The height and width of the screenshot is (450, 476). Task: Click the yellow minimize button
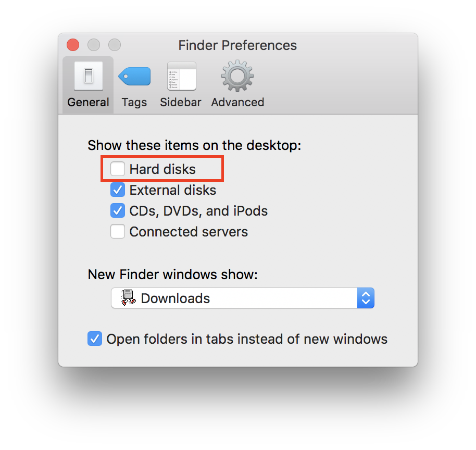pos(93,45)
